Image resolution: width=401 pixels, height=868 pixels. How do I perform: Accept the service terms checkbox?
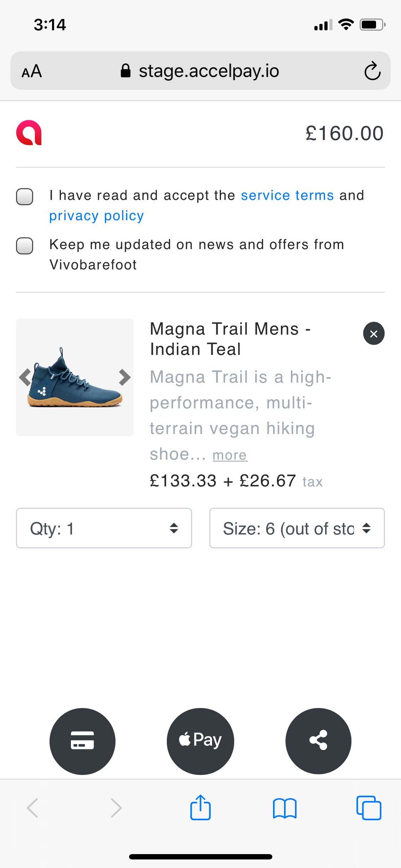25,197
